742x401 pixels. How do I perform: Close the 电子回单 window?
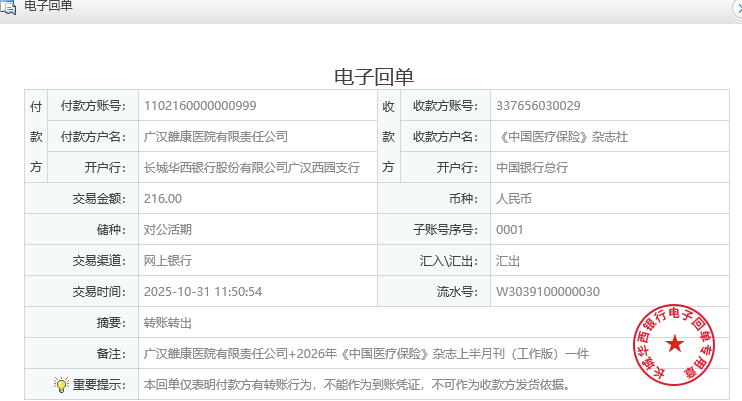pos(738,7)
